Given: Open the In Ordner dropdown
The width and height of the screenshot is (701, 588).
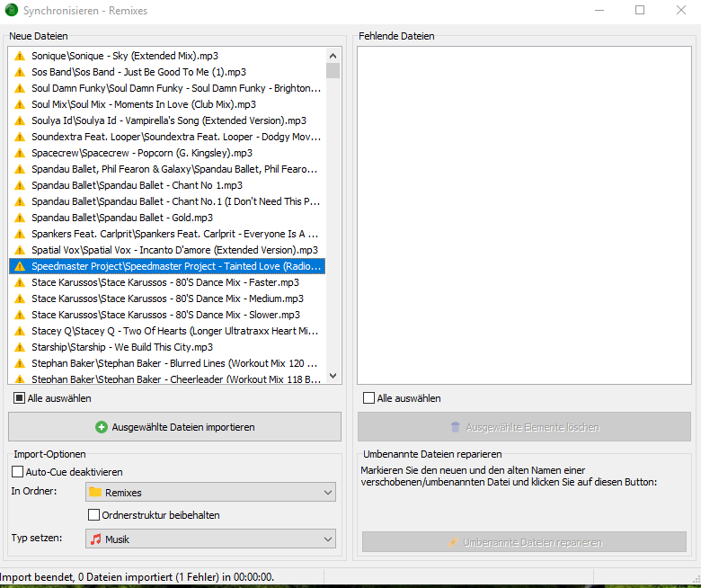Looking at the screenshot, I should [x=326, y=493].
